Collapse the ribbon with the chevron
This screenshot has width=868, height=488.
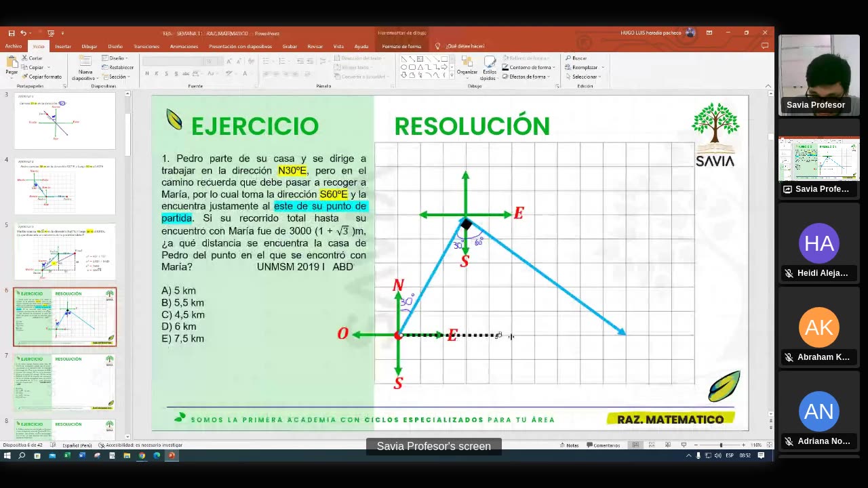(x=768, y=86)
